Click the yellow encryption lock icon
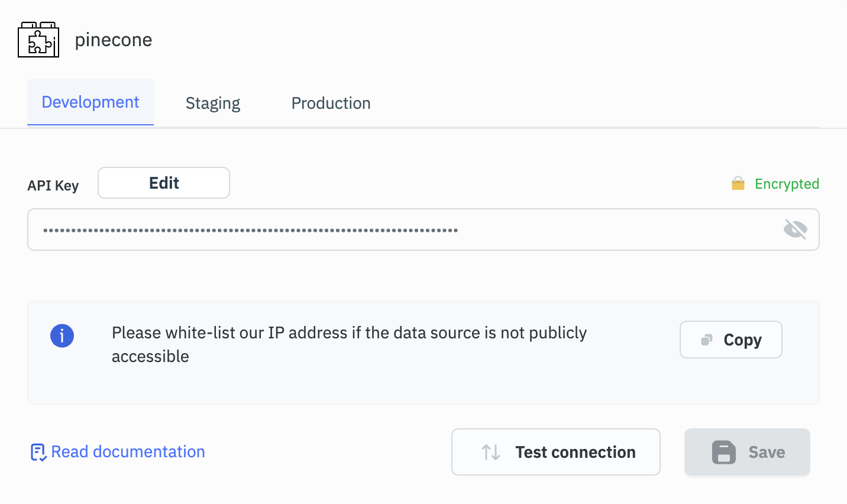Viewport: 847px width, 504px height. click(x=738, y=183)
